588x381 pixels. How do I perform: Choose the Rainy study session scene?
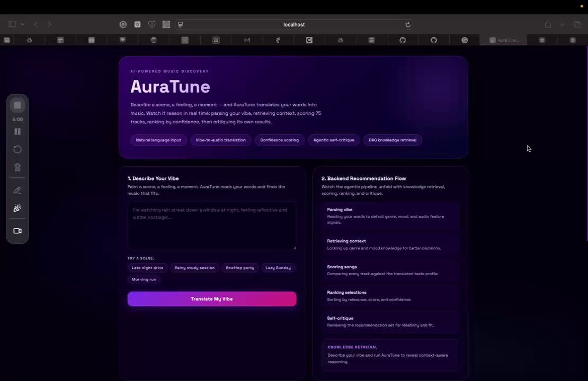point(194,268)
